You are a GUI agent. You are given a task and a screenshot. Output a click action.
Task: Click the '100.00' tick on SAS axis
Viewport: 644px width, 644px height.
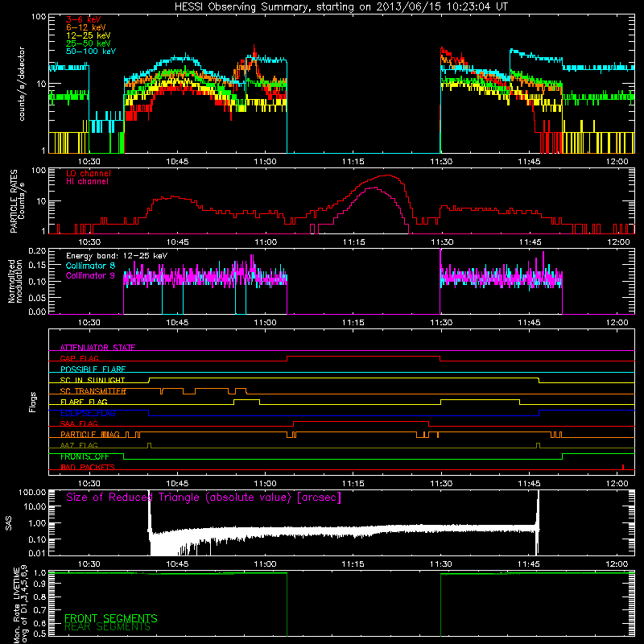(32, 492)
